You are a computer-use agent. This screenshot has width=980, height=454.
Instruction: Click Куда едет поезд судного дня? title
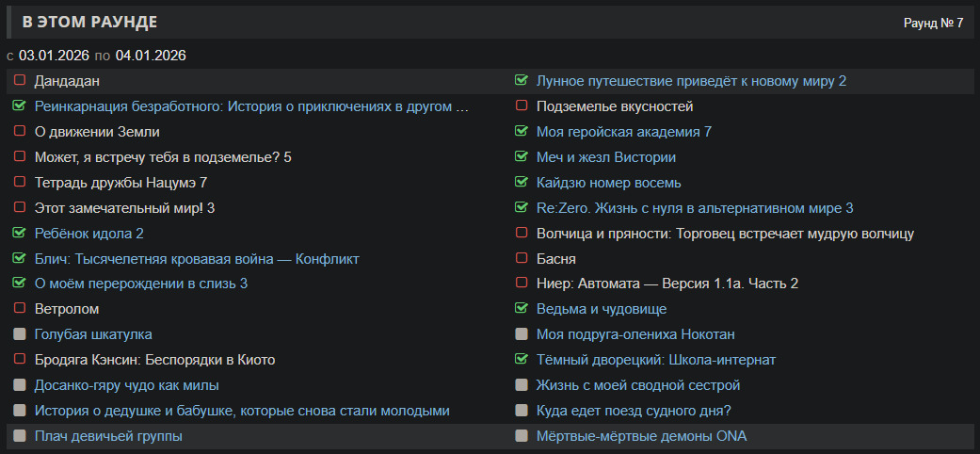coord(634,411)
